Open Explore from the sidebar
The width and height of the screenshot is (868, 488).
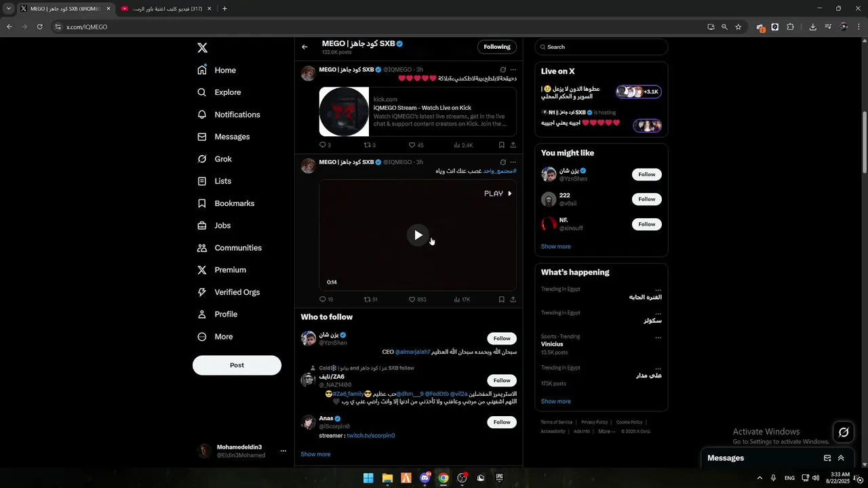(x=219, y=92)
